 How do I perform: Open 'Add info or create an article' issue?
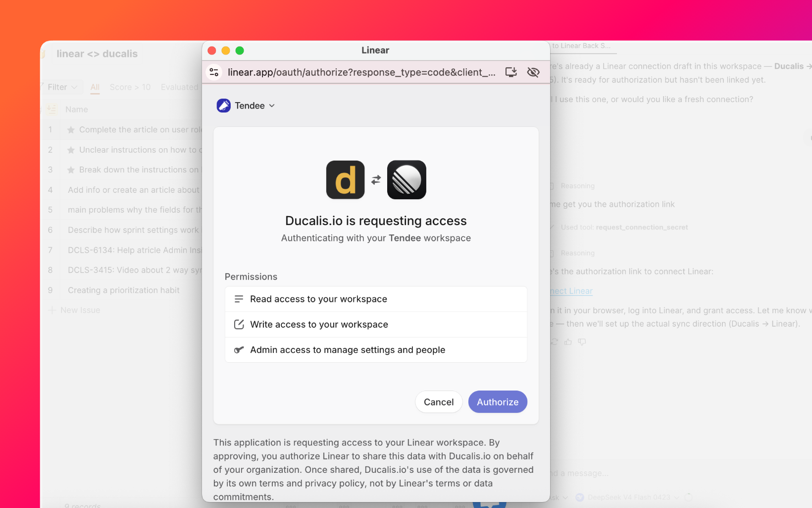pyautogui.click(x=134, y=190)
